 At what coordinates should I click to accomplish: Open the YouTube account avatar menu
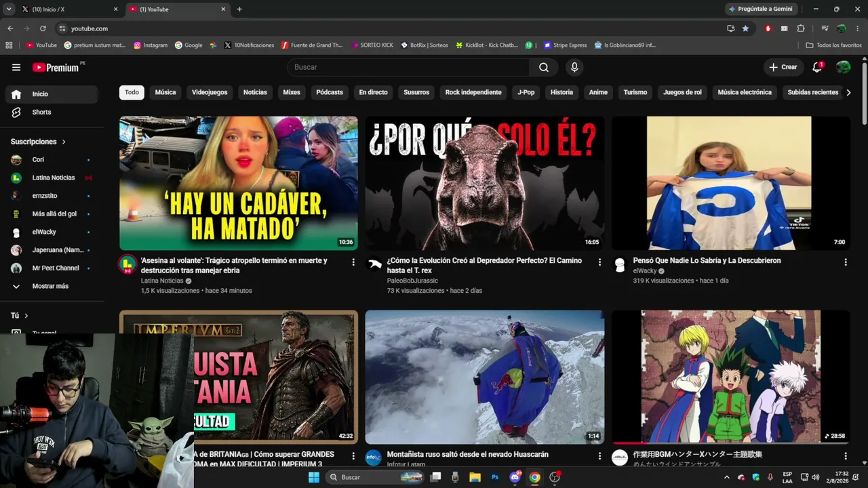[844, 67]
